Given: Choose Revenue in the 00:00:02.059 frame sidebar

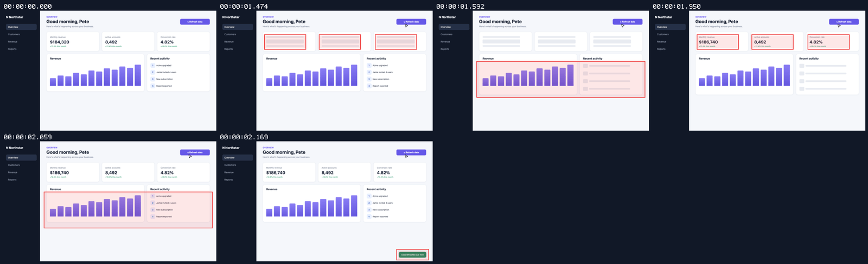Looking at the screenshot, I should pos(21,172).
